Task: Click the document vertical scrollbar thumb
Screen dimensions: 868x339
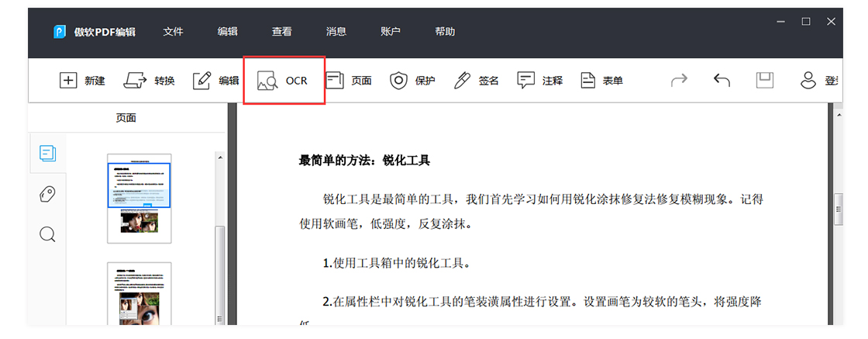Action: pyautogui.click(x=839, y=209)
